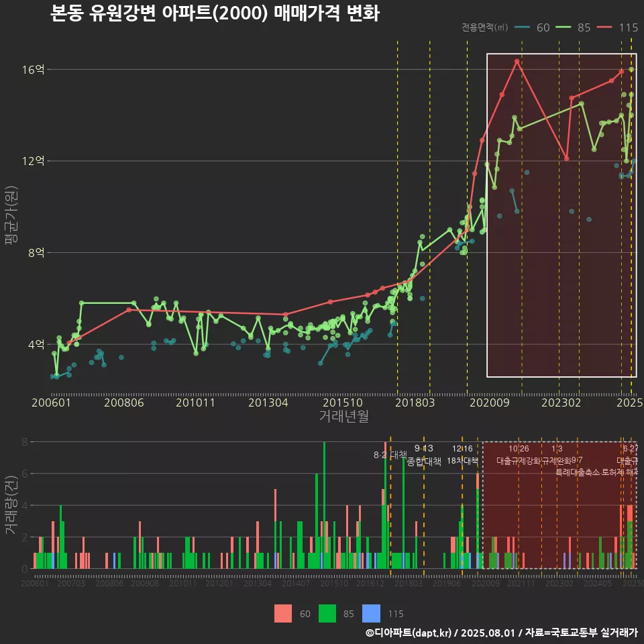The width and height of the screenshot is (644, 644).
Task: Click the 평균가(원) axis title
Action: click(x=11, y=215)
